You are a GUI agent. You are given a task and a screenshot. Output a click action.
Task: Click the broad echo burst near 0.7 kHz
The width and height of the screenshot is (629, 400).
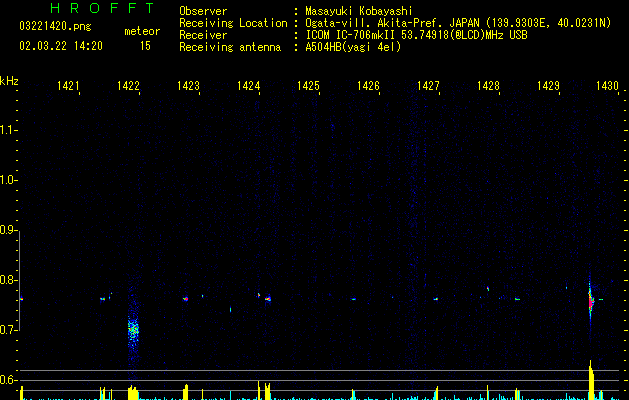pos(133,330)
